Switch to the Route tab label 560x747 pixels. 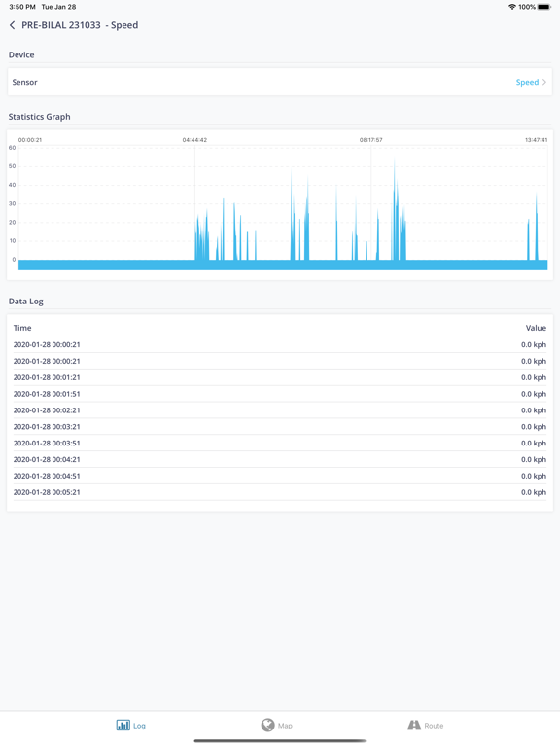434,726
